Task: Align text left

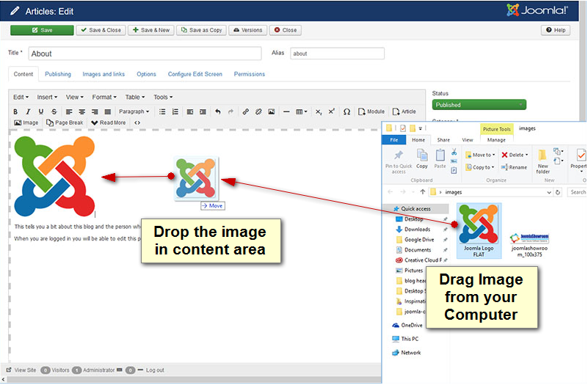Action: click(x=69, y=111)
